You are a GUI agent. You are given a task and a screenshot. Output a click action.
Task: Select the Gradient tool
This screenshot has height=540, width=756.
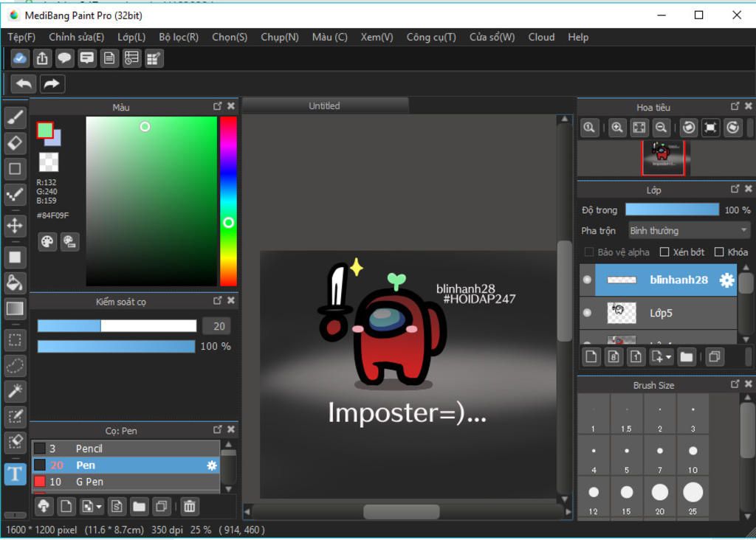15,308
